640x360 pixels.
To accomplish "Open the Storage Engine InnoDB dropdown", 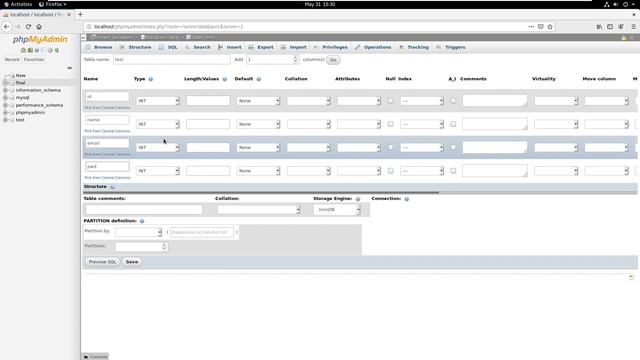I will pos(337,209).
